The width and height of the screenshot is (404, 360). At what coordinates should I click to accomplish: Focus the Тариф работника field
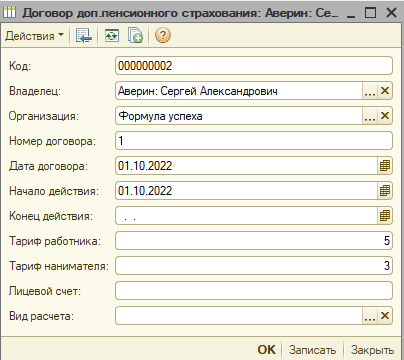coord(254,241)
